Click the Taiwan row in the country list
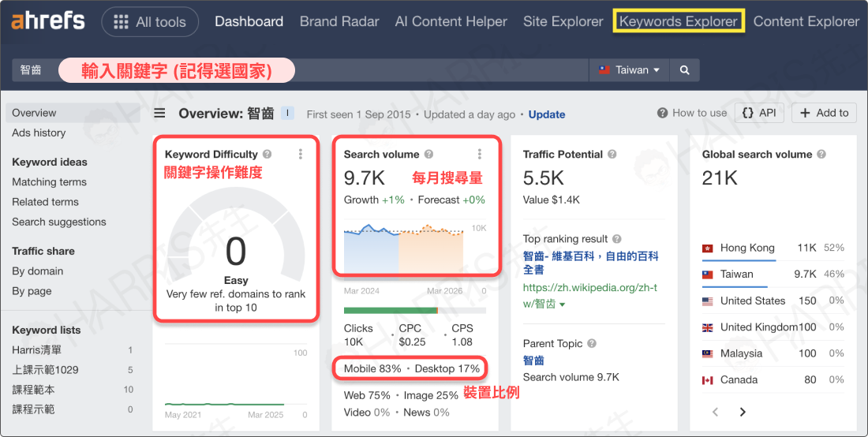The height and width of the screenshot is (437, 868). point(773,275)
